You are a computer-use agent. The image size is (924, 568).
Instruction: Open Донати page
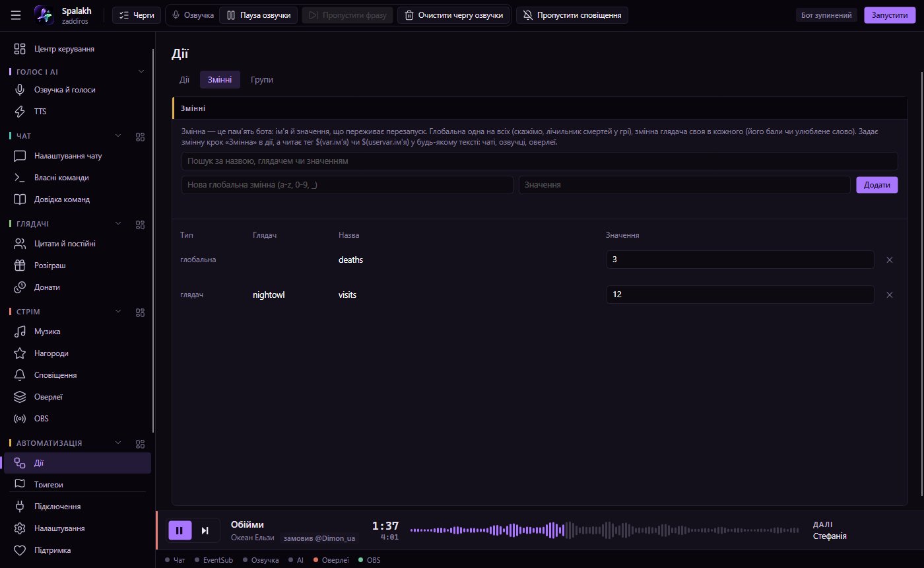tap(77, 287)
